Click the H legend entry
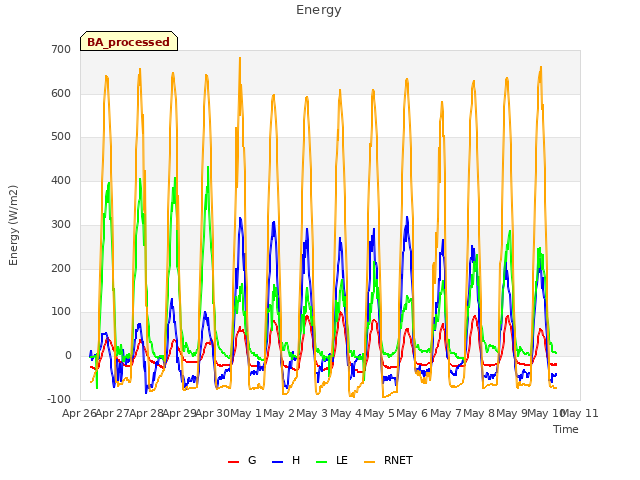Screen dimensions: 640x480 286,460
